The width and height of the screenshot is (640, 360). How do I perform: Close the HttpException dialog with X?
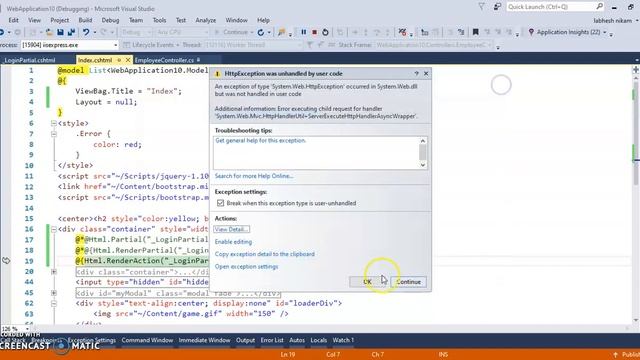click(426, 73)
